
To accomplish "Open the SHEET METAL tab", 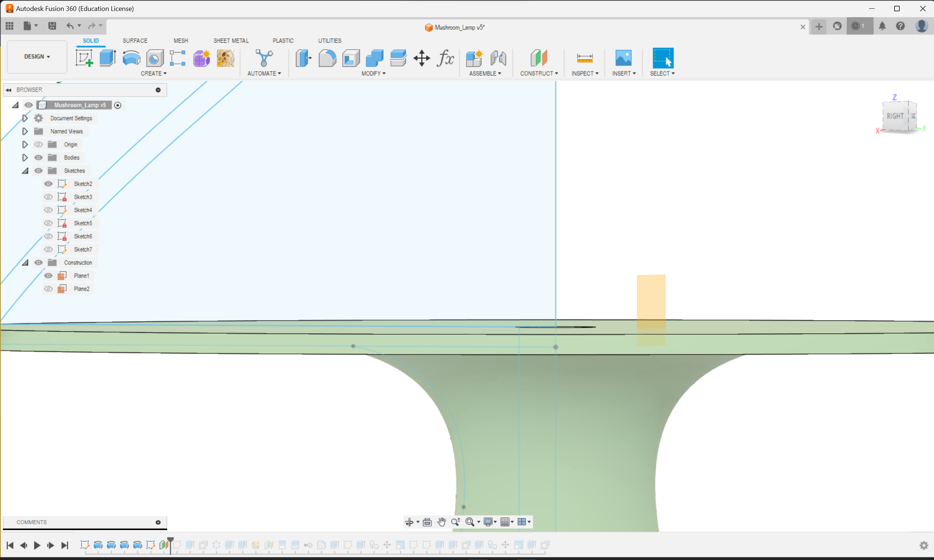I will tap(231, 40).
